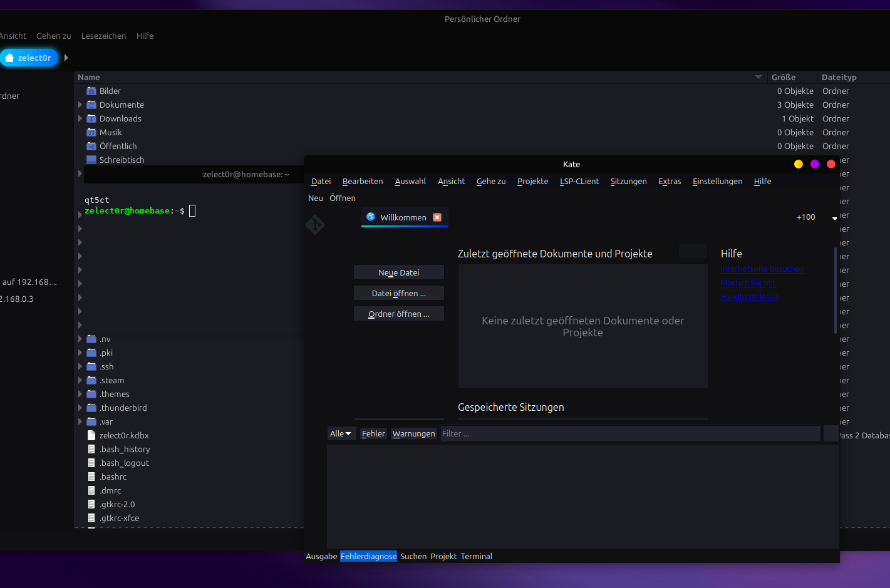890x588 pixels.
Task: Select the Bilder folder icon
Action: point(91,91)
